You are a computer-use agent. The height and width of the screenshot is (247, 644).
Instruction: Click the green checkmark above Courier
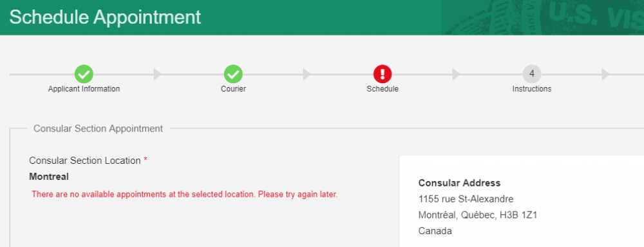(233, 74)
